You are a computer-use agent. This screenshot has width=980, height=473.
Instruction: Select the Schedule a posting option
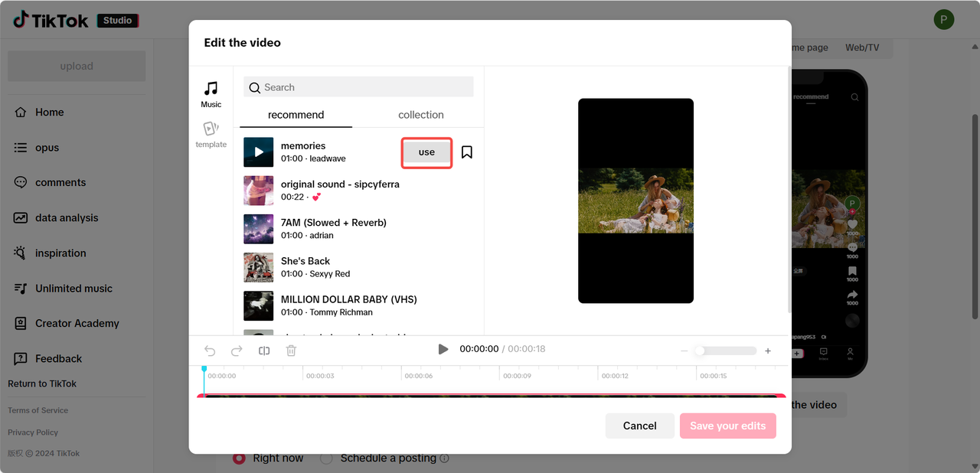[327, 458]
